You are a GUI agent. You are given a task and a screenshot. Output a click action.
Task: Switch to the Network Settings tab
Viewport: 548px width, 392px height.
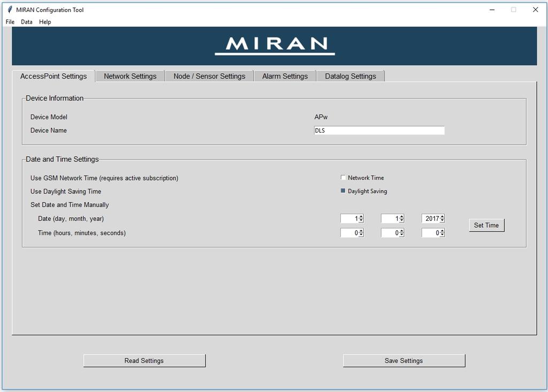pyautogui.click(x=130, y=76)
